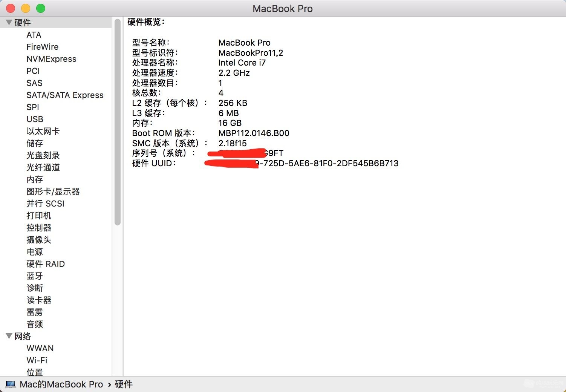Click the 型号名称 label
This screenshot has width=566, height=392.
point(151,43)
